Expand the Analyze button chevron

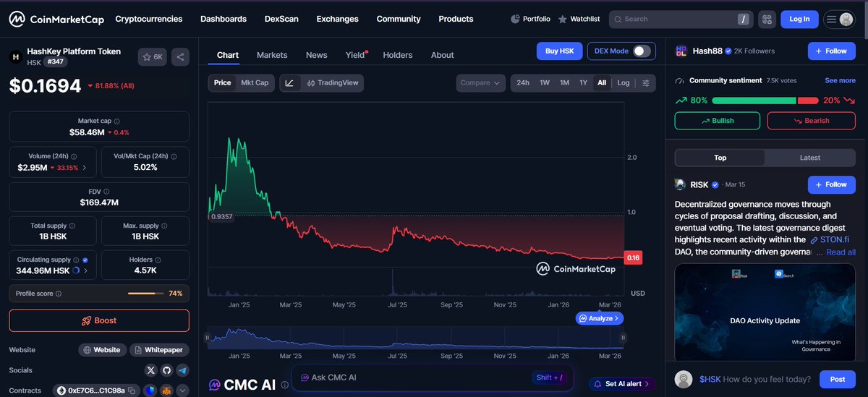click(616, 318)
